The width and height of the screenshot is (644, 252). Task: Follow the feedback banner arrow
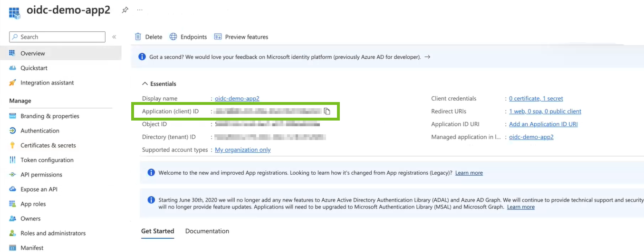[427, 56]
